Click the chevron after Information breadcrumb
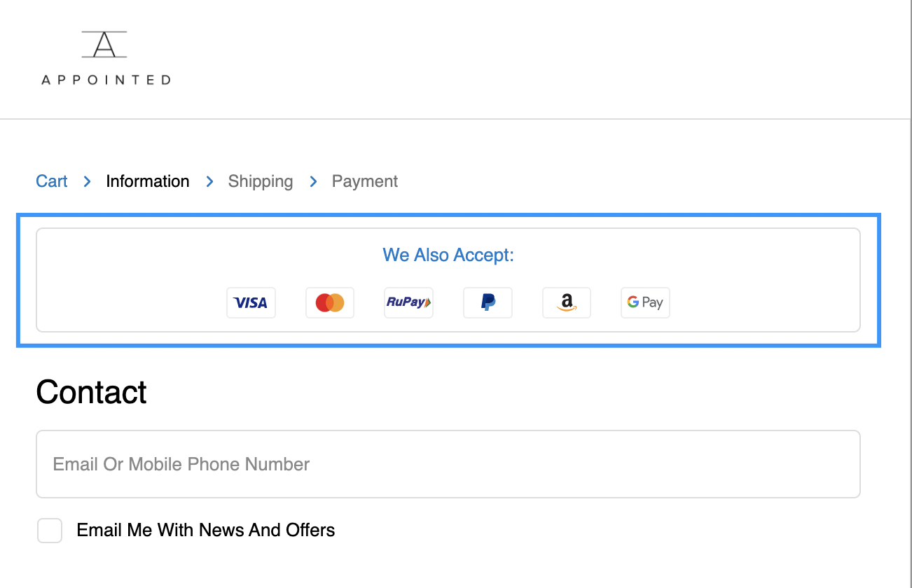Viewport: 912px width, 588px height. (209, 181)
